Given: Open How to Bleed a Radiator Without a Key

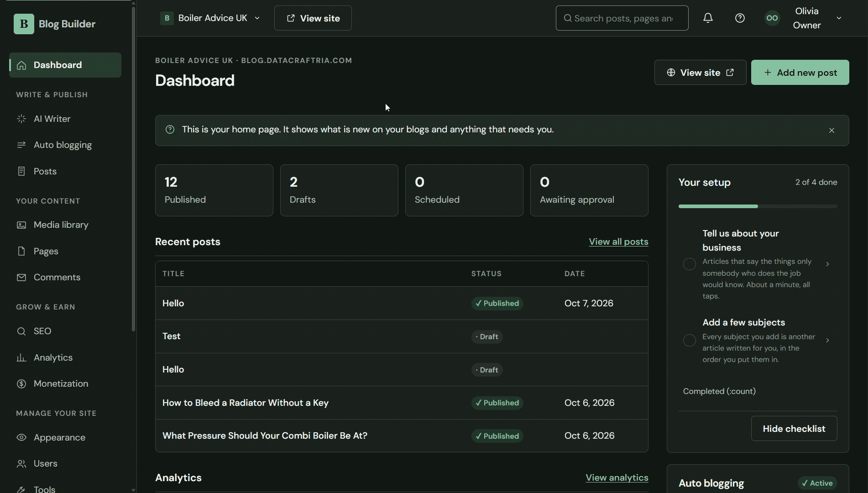Looking at the screenshot, I should click(246, 403).
